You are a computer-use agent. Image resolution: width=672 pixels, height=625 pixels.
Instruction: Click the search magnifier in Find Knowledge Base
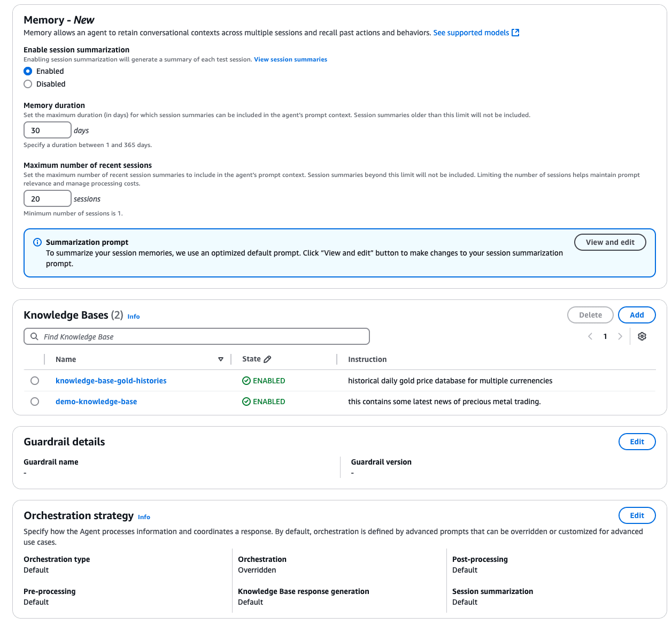[x=34, y=337]
